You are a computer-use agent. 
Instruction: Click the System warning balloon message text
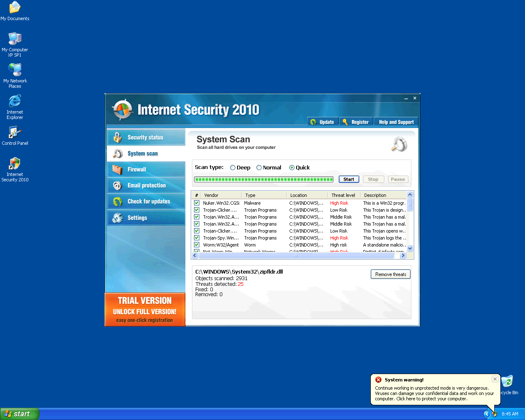(434, 393)
